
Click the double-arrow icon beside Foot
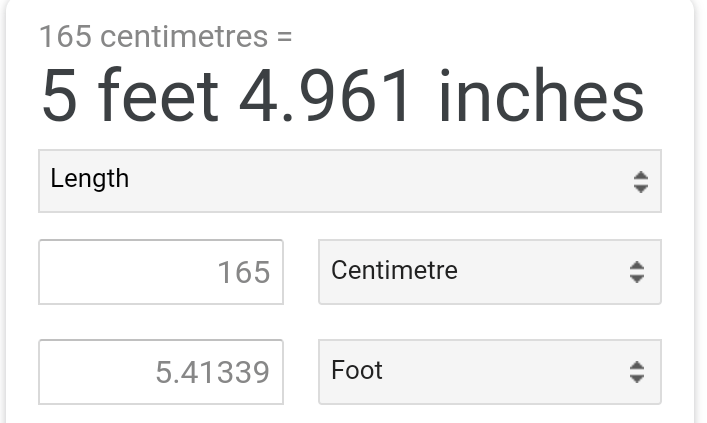coord(636,372)
